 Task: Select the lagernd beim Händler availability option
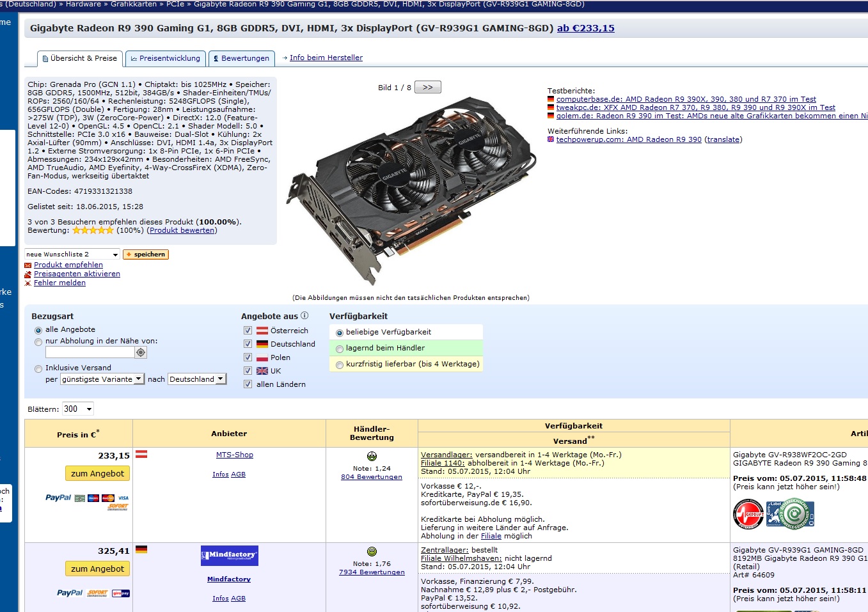pos(340,349)
